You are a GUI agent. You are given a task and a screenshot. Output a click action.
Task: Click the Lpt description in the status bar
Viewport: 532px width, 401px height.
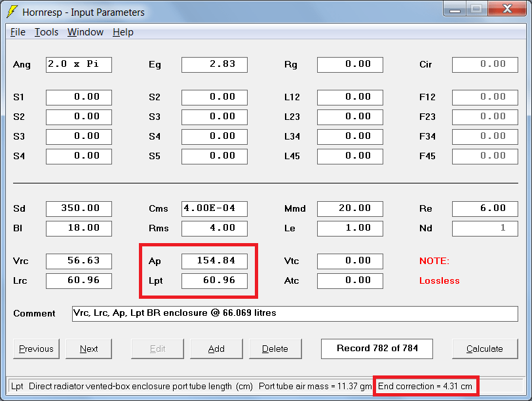pyautogui.click(x=132, y=386)
